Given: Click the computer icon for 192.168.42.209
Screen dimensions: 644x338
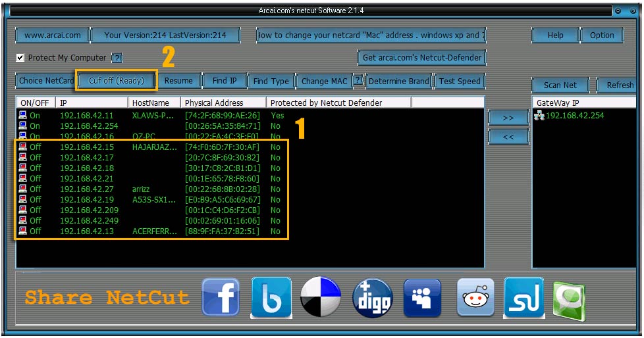Looking at the screenshot, I should (22, 210).
